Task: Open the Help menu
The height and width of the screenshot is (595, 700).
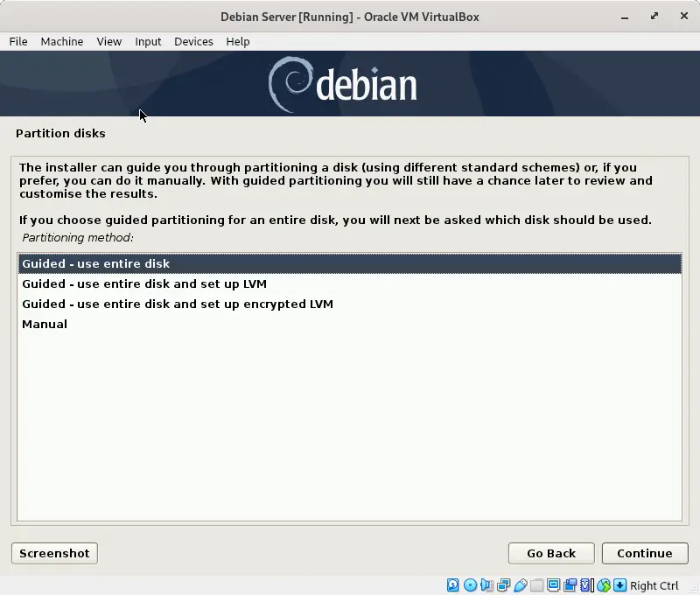Action: pyautogui.click(x=238, y=41)
